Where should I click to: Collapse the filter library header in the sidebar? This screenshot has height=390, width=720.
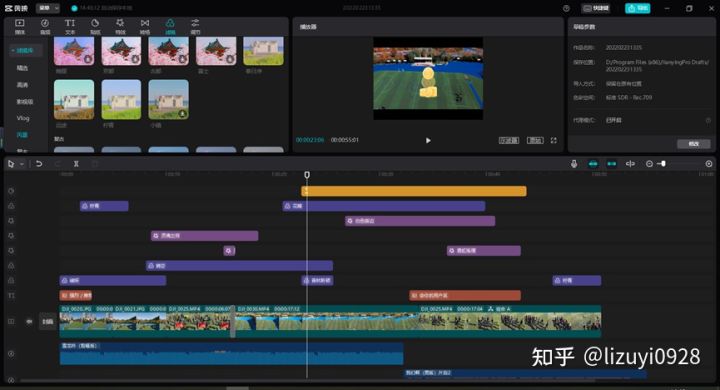tap(25, 51)
